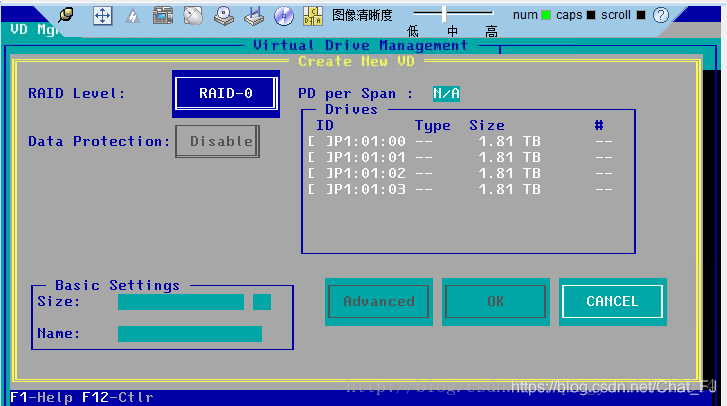Toggle the scroll lock indicator
Viewport: 727px width, 406px height.
641,15
